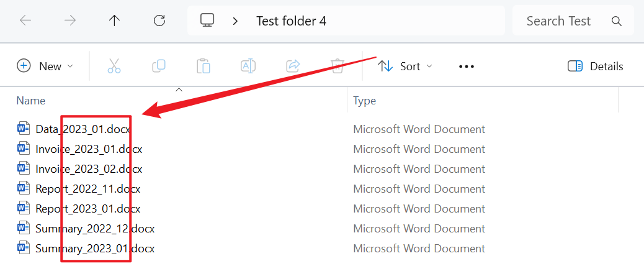Sort files by Name column header

click(x=31, y=101)
